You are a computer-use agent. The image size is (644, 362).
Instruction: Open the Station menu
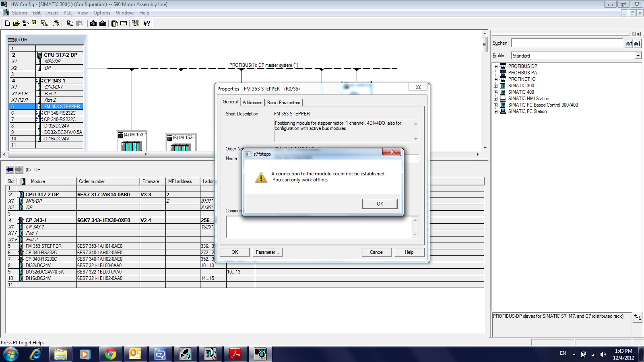click(19, 13)
